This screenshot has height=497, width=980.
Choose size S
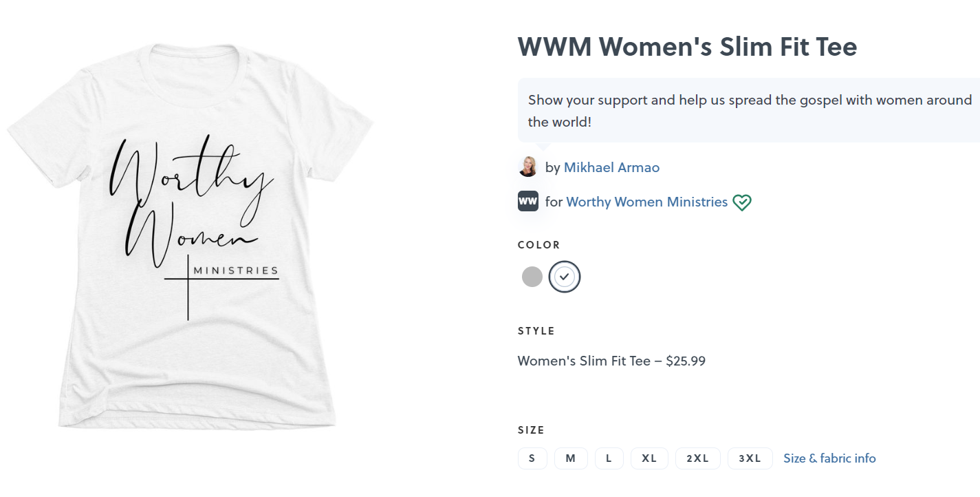pyautogui.click(x=532, y=458)
